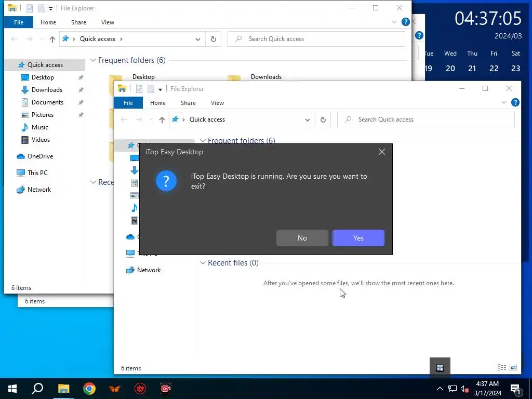This screenshot has height=399, width=532.
Task: Open Share tab in front File Explorer
Action: coord(188,103)
